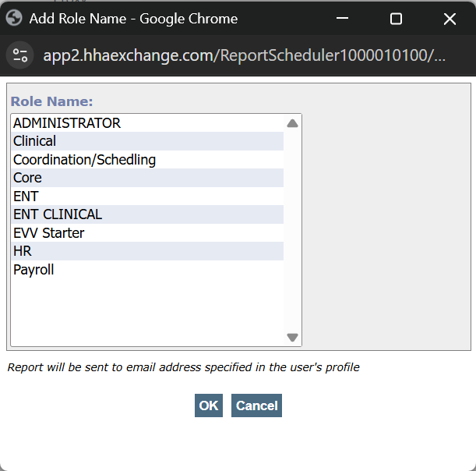
Task: Click the scroll up arrow in role list
Action: pos(292,123)
